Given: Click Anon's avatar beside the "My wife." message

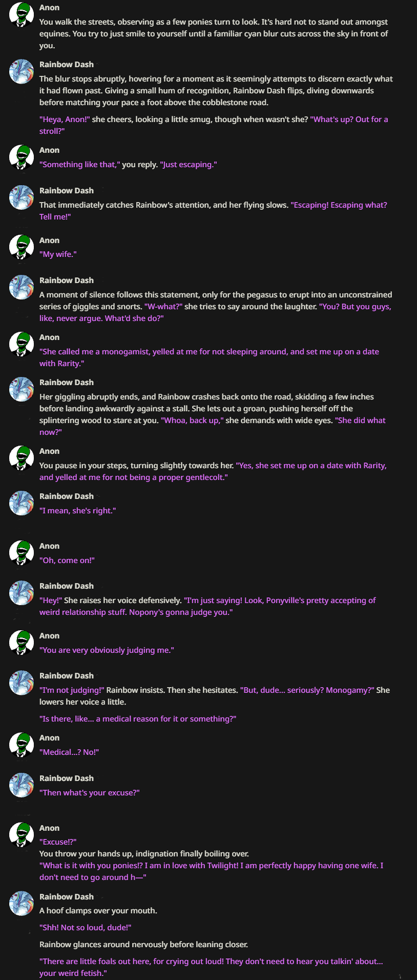Looking at the screenshot, I should click(x=22, y=247).
